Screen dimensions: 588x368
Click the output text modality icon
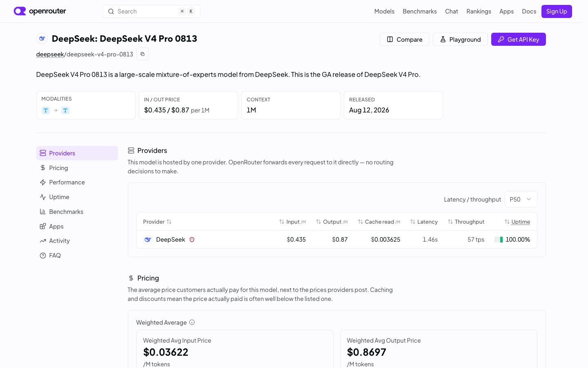coord(65,110)
